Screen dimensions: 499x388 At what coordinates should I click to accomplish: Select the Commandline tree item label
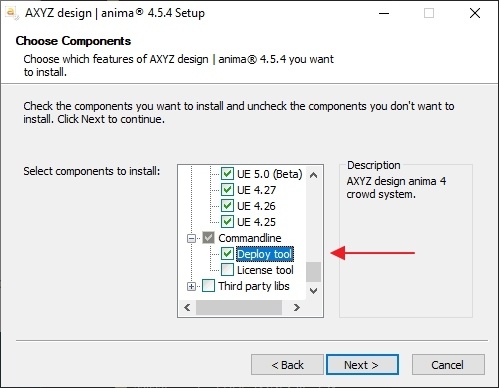250,238
